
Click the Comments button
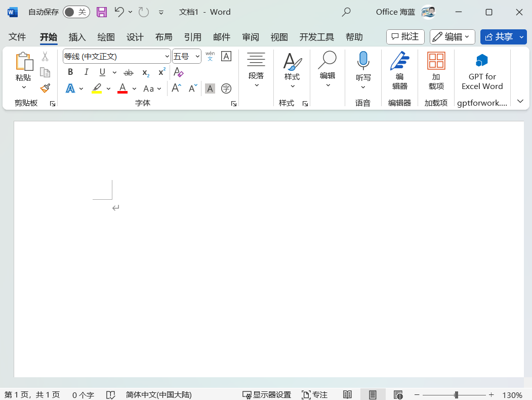tap(405, 36)
